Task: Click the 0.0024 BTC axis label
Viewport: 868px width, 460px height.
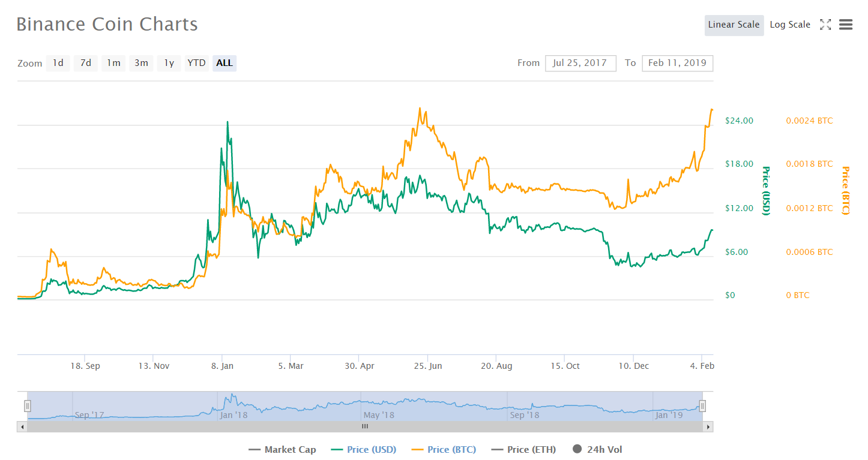Action: [x=810, y=121]
